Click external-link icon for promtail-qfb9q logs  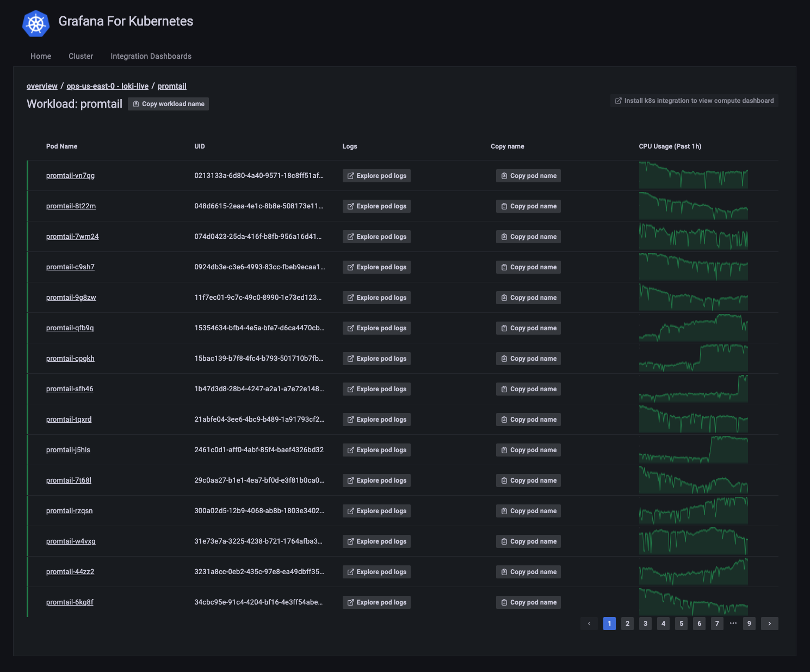coord(351,328)
